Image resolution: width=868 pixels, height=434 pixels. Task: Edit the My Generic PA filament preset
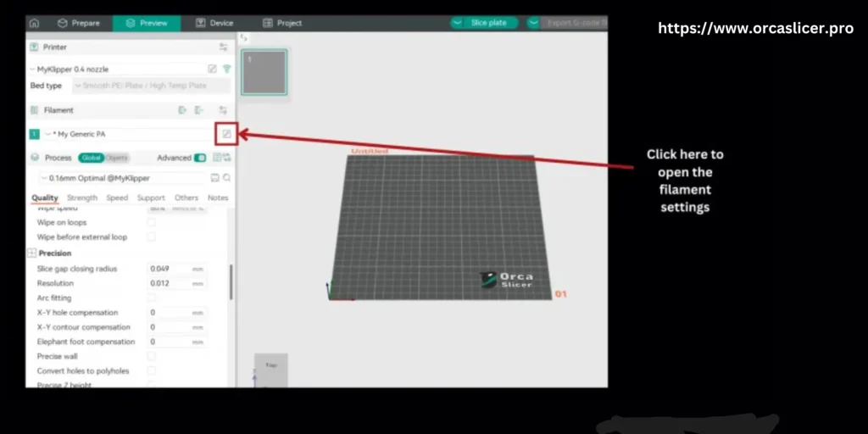(226, 134)
